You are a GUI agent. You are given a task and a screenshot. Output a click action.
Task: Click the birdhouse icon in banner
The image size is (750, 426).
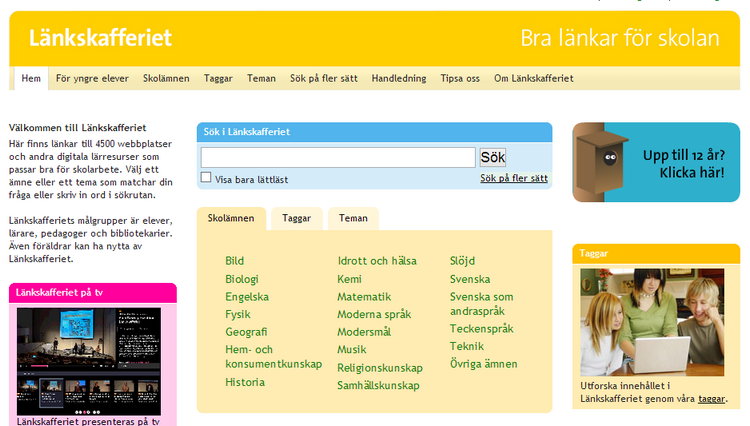pos(602,164)
